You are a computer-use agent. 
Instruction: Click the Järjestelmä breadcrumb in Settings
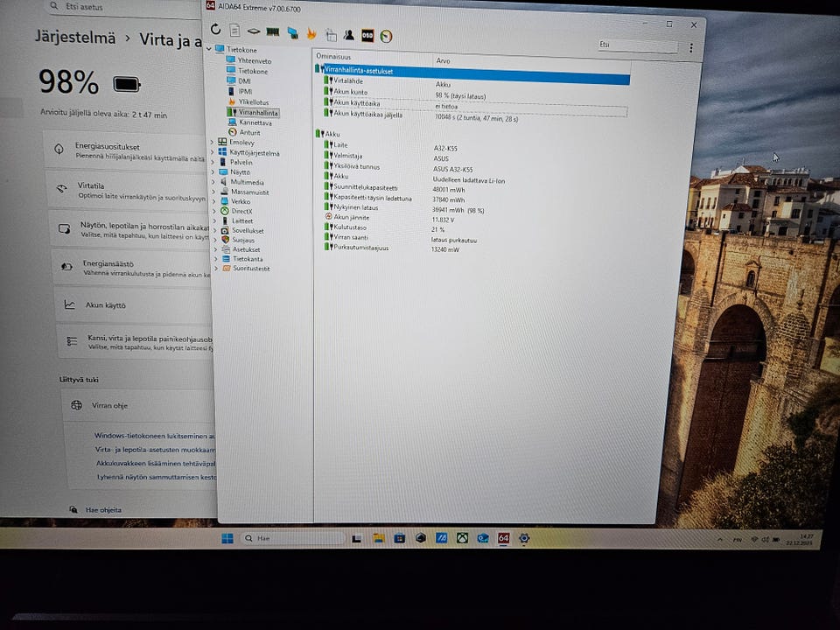tap(75, 38)
